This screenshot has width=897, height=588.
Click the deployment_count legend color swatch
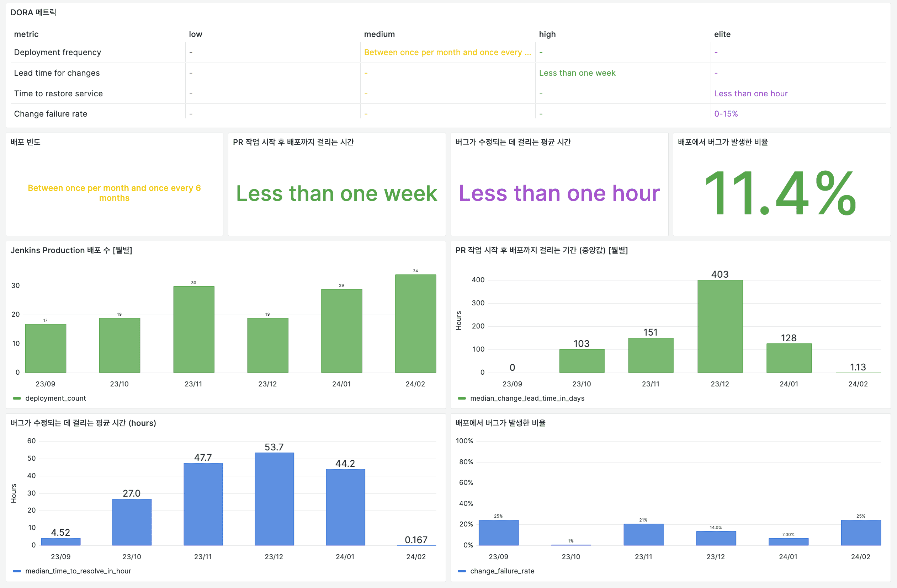point(17,398)
